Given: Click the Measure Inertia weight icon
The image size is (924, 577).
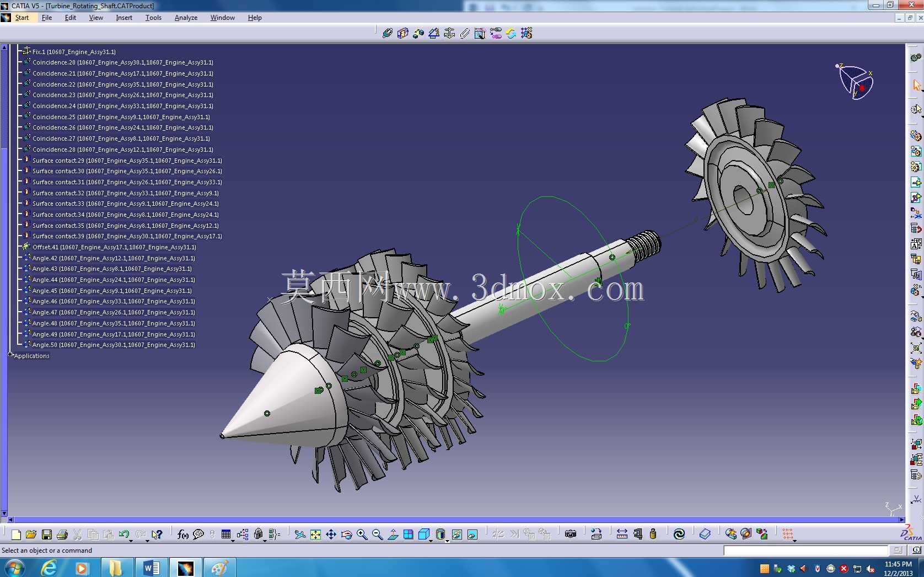Looking at the screenshot, I should coord(653,534).
